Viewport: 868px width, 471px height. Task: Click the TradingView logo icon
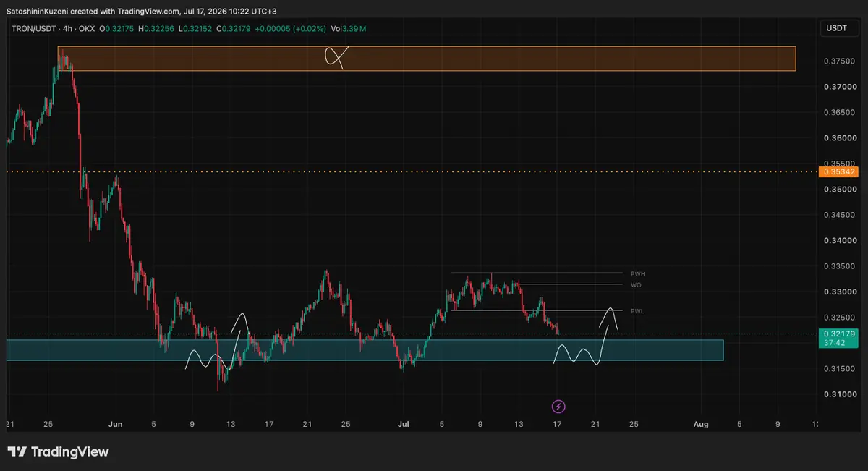[17, 452]
